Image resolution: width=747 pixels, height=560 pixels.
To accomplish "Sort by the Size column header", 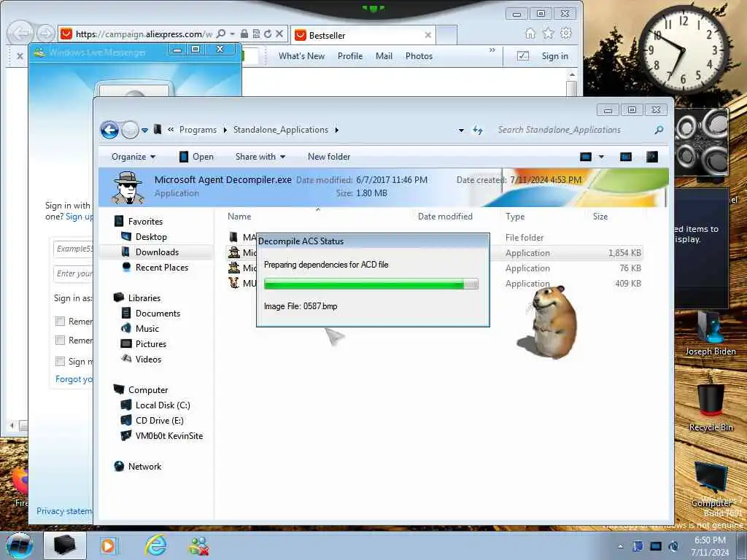I will 600,216.
